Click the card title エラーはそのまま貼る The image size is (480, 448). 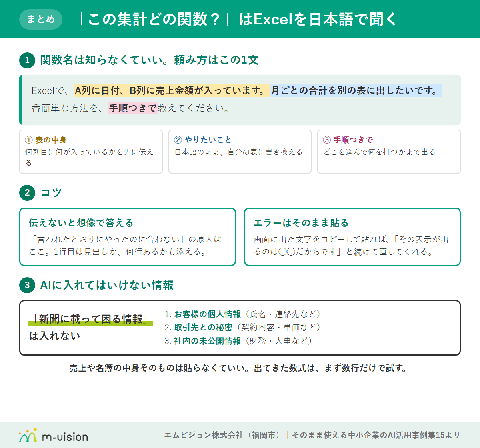tap(301, 223)
